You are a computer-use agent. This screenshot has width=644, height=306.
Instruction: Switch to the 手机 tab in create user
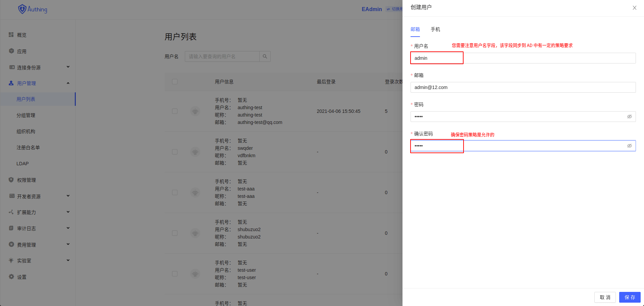click(435, 29)
